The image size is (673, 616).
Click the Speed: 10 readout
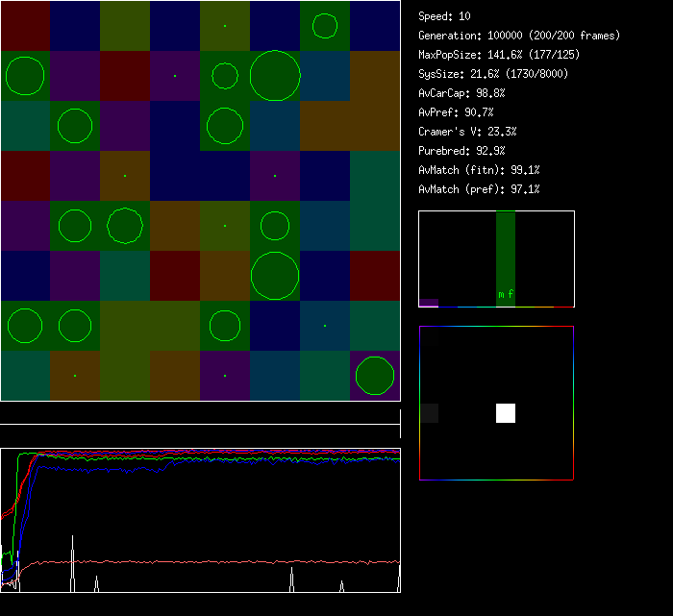pos(445,16)
